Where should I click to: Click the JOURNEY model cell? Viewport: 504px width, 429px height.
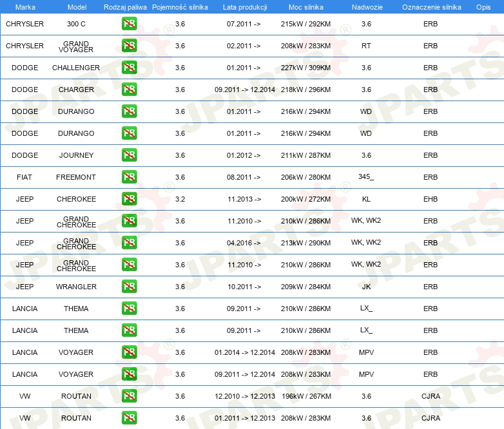pos(76,155)
